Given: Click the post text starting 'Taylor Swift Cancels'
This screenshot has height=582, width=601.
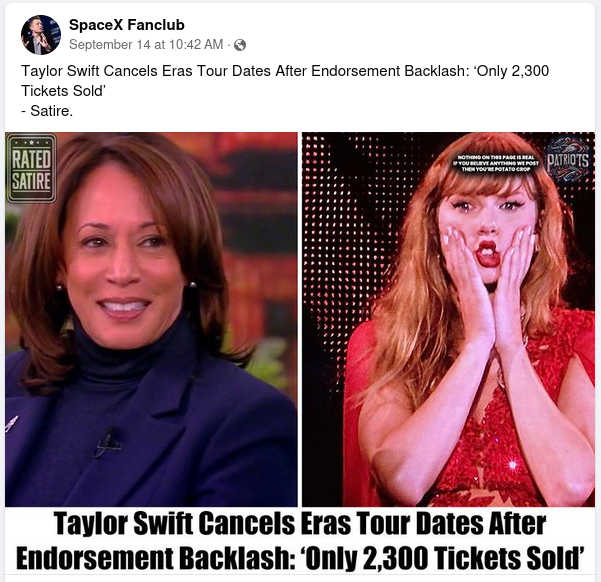Looking at the screenshot, I should point(285,81).
